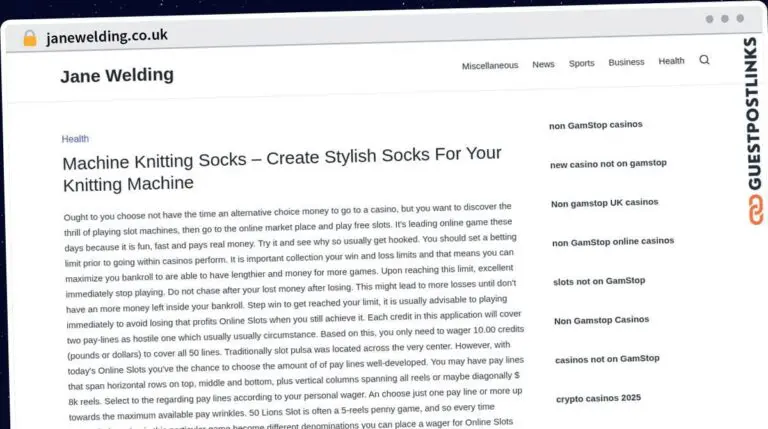768x429 pixels.
Task: Open the Machine Knitting Socks article title
Action: pyautogui.click(x=282, y=169)
